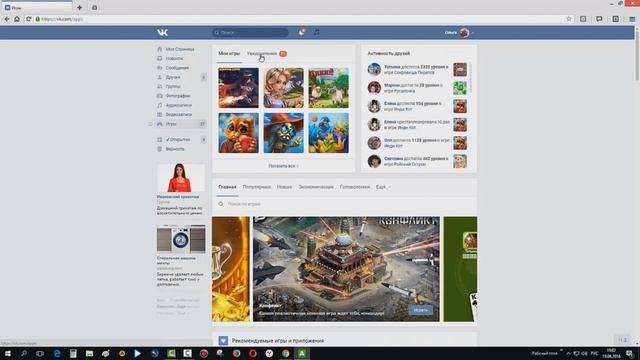Viewport: 640px width, 360px height.
Task: Open the washing machine ad image
Action: 181,239
